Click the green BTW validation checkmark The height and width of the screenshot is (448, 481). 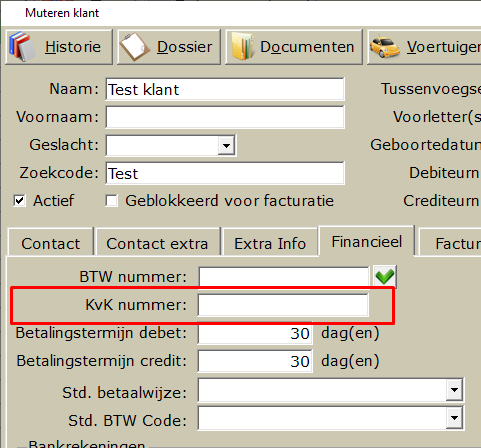pos(385,277)
